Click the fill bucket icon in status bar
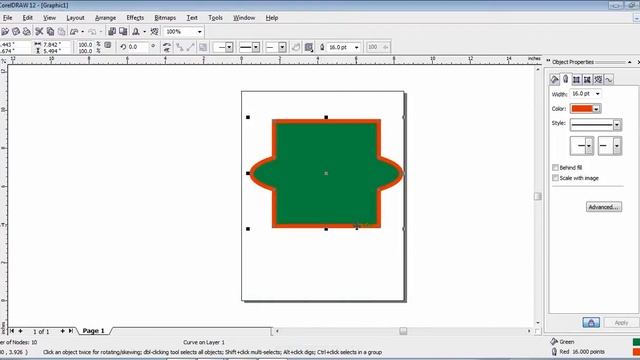 554,342
